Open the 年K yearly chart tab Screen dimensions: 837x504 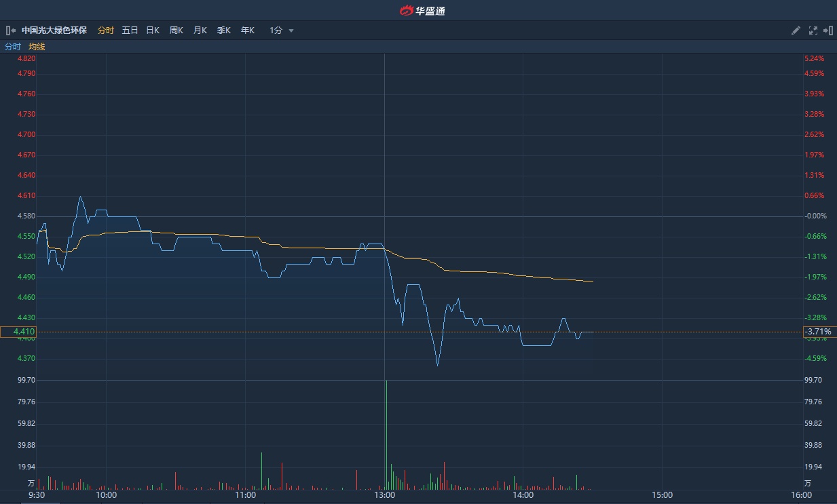247,31
